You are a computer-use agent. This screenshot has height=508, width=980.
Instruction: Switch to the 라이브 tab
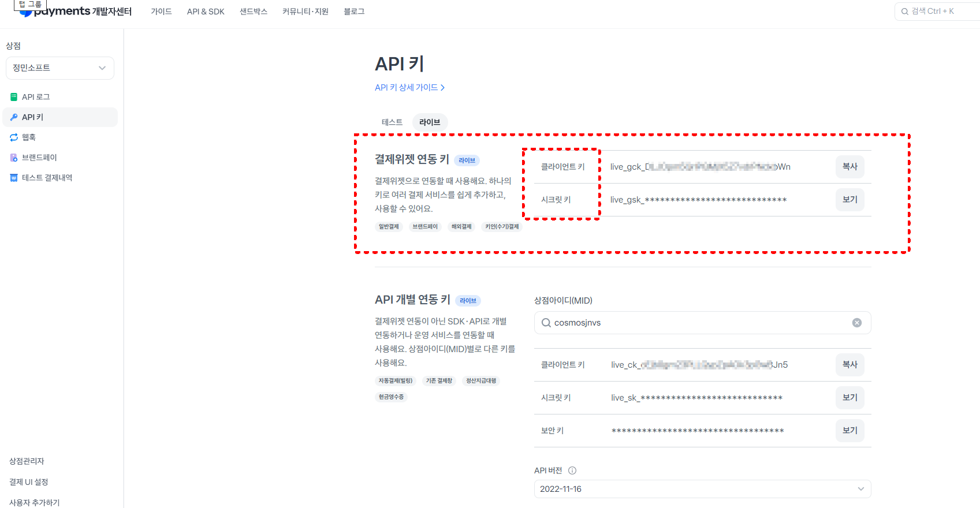tap(430, 122)
